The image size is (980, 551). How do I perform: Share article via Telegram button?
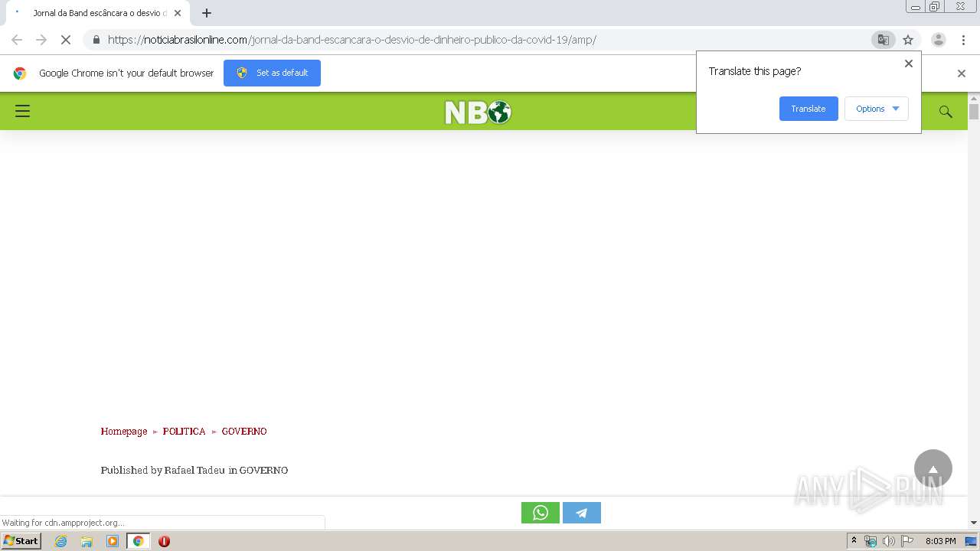pyautogui.click(x=582, y=513)
